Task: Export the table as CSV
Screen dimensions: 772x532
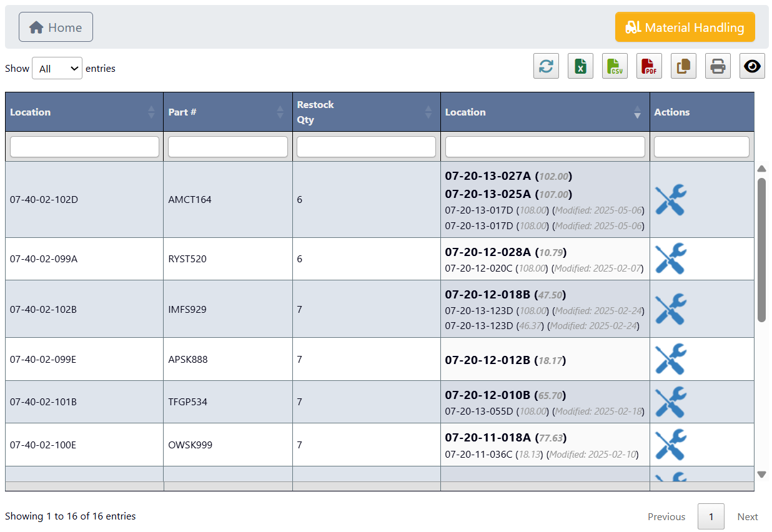Action: point(615,66)
